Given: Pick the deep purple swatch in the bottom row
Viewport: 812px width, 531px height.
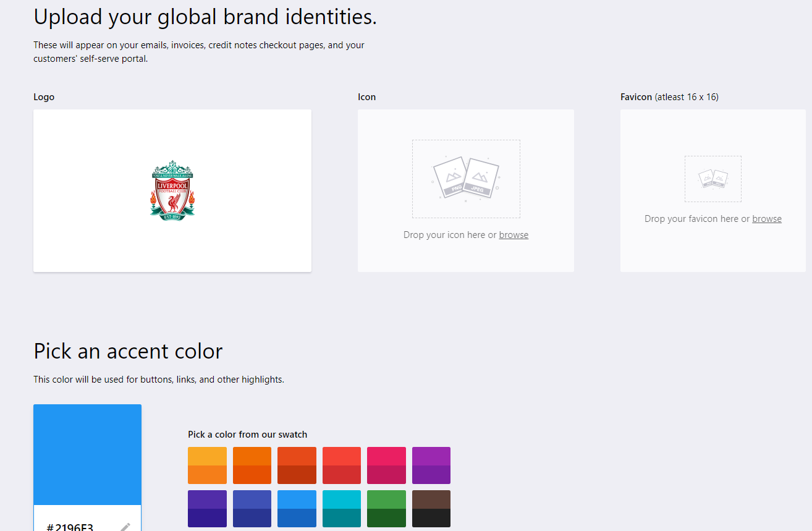Looking at the screenshot, I should (207, 509).
